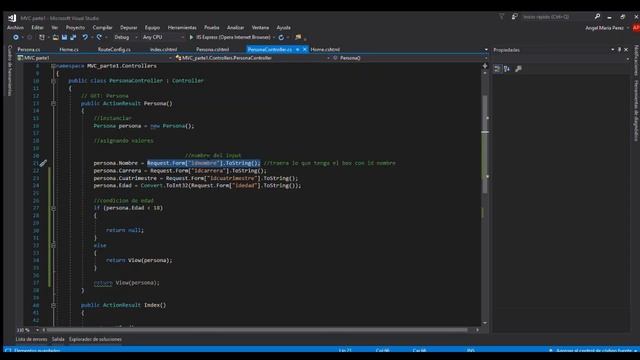Click the Visual Studio logo icon
The image size is (640, 360).
pos(12,18)
